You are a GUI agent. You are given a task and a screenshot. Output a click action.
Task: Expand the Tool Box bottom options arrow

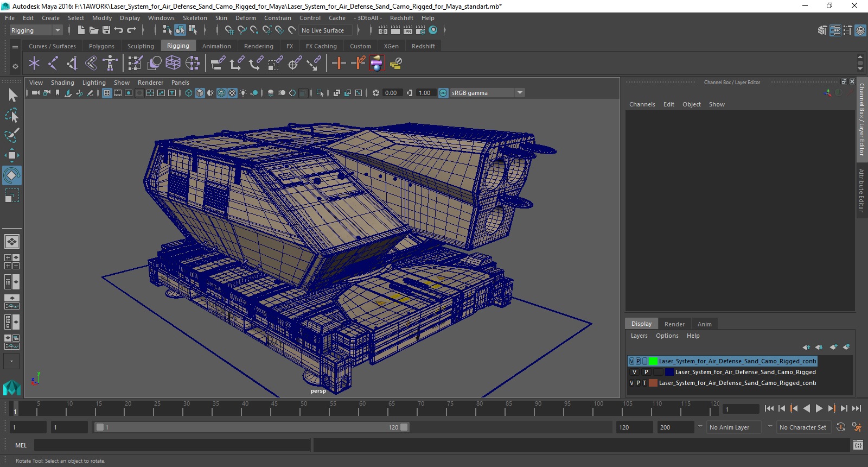pyautogui.click(x=11, y=361)
